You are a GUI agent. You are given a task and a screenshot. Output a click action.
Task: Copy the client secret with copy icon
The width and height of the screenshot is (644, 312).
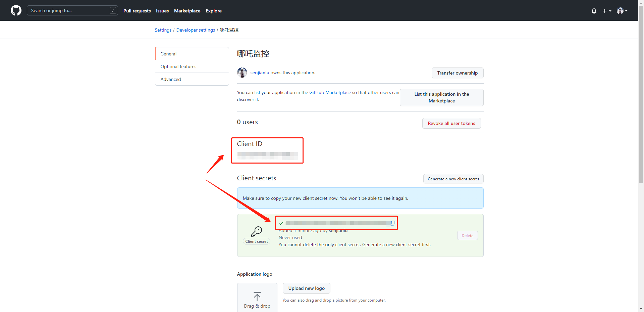coord(393,223)
